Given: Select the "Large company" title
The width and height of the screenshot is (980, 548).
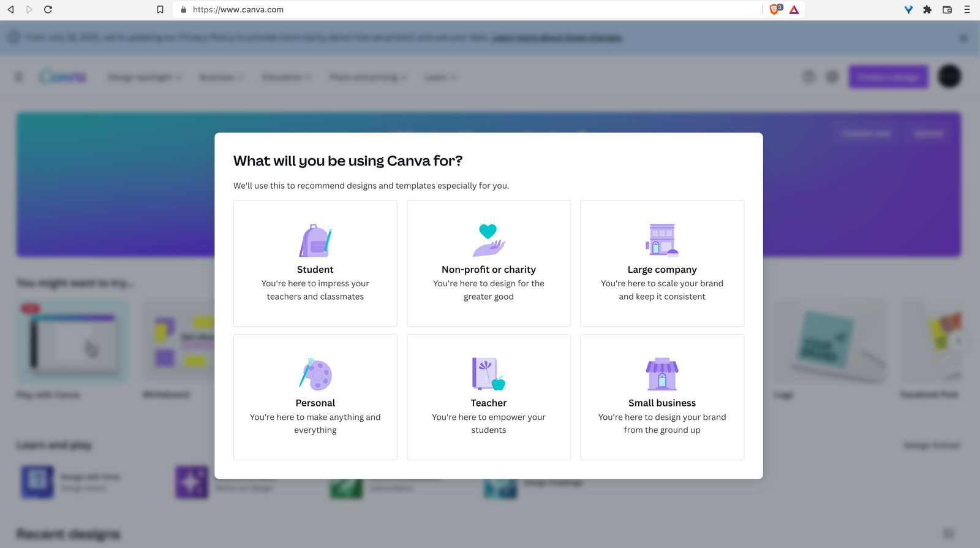Looking at the screenshot, I should pos(662,270).
